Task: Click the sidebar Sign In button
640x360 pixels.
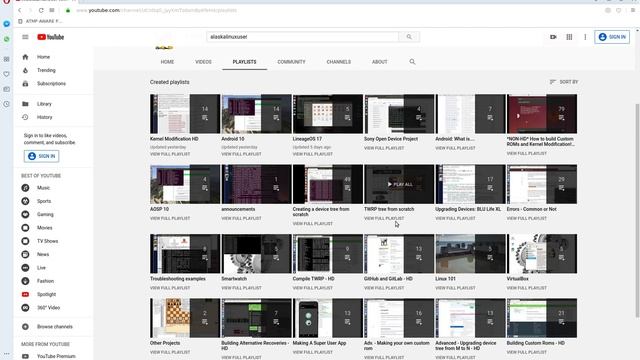Action: [x=41, y=156]
